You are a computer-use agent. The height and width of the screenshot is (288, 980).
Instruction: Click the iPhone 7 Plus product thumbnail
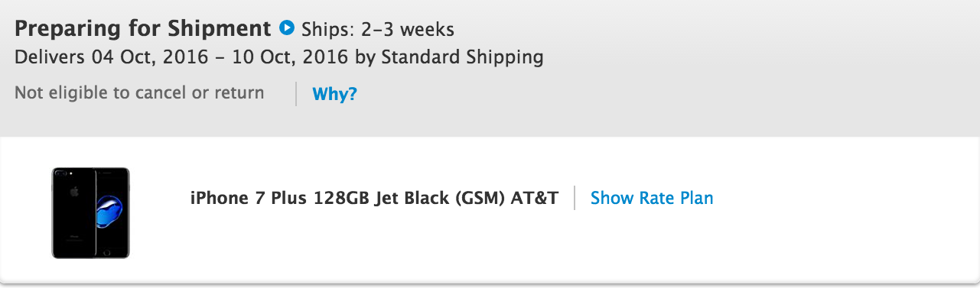(x=91, y=213)
